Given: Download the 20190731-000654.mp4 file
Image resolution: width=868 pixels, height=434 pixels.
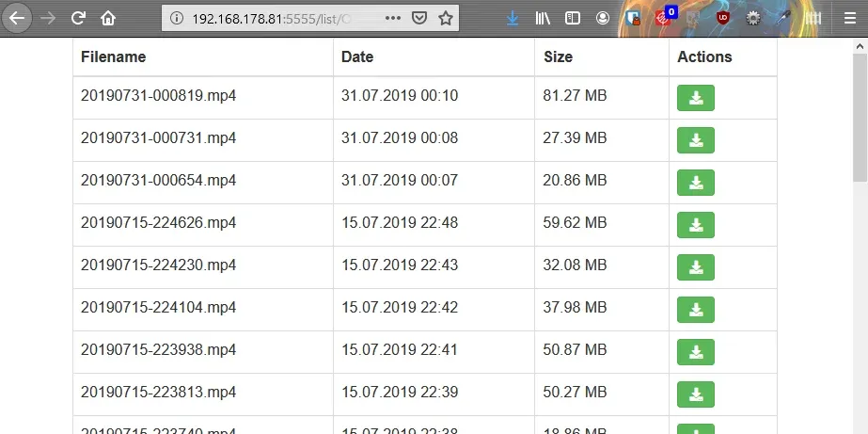Looking at the screenshot, I should (695, 183).
